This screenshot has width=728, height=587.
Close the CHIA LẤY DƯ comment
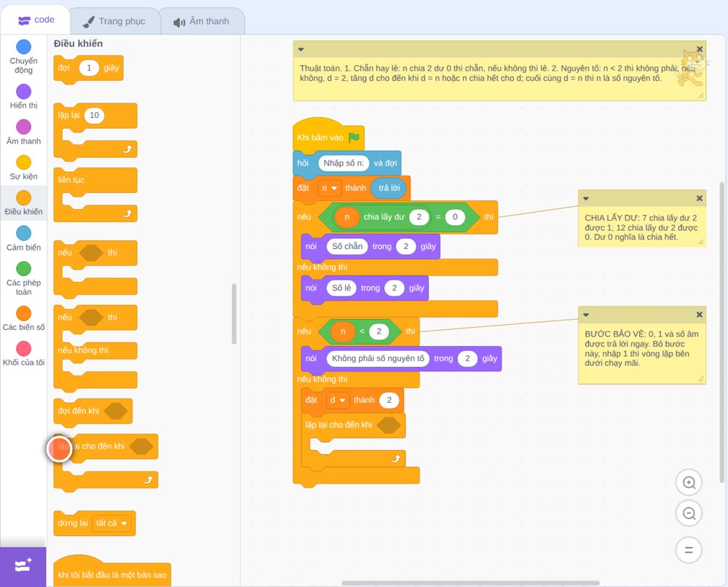click(x=700, y=198)
